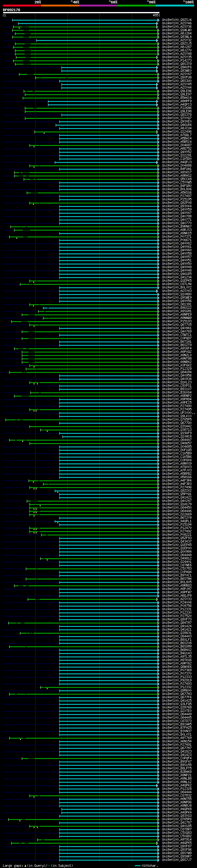Click the UniRef100_Q40185 label
Viewport: 197px width, 868px height.
pos(177,826)
